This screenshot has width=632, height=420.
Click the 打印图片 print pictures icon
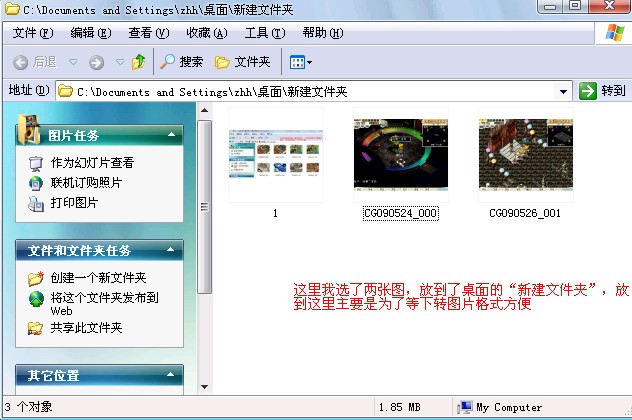(x=36, y=203)
